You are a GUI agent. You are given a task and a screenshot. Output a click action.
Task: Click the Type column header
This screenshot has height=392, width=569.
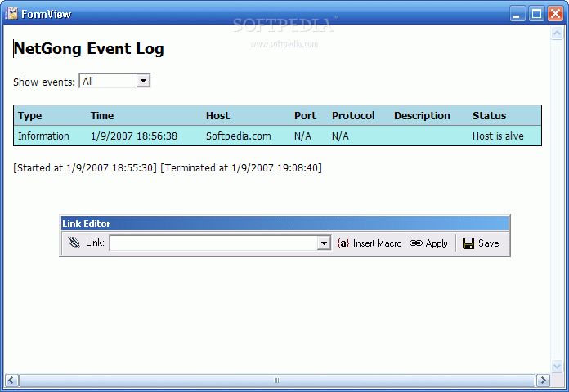click(30, 116)
